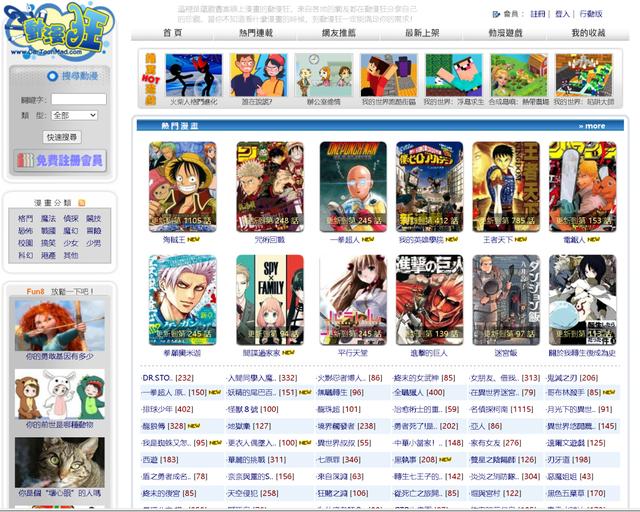Open the Merida archery quiz image
The width and height of the screenshot is (640, 512).
(60, 325)
